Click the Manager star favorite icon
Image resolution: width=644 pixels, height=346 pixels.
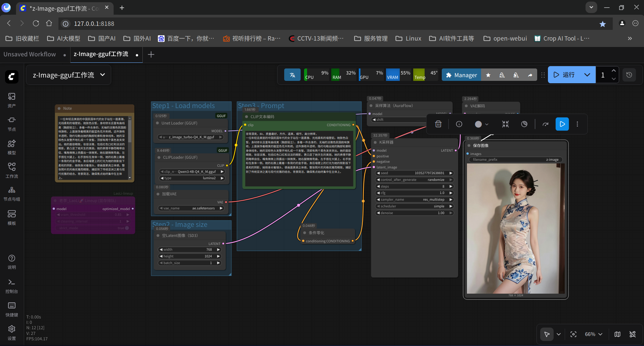pyautogui.click(x=488, y=75)
